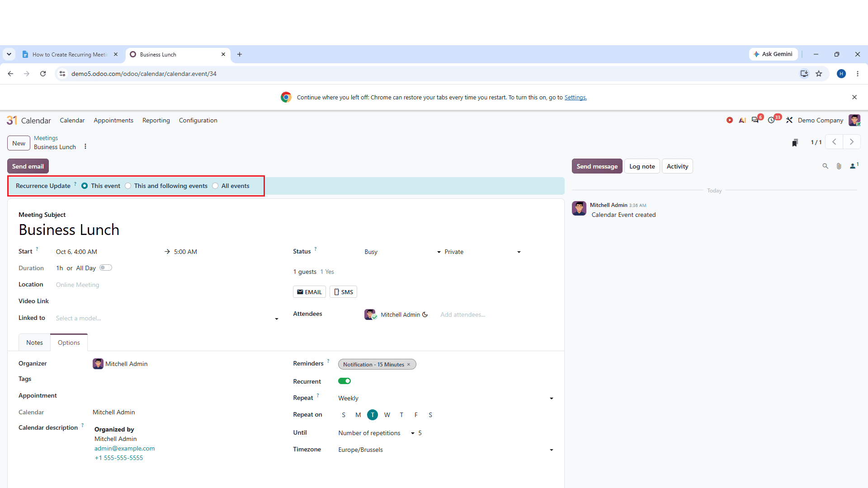
Task: Open the actions three-dot menu beside Business Lunch
Action: point(85,146)
